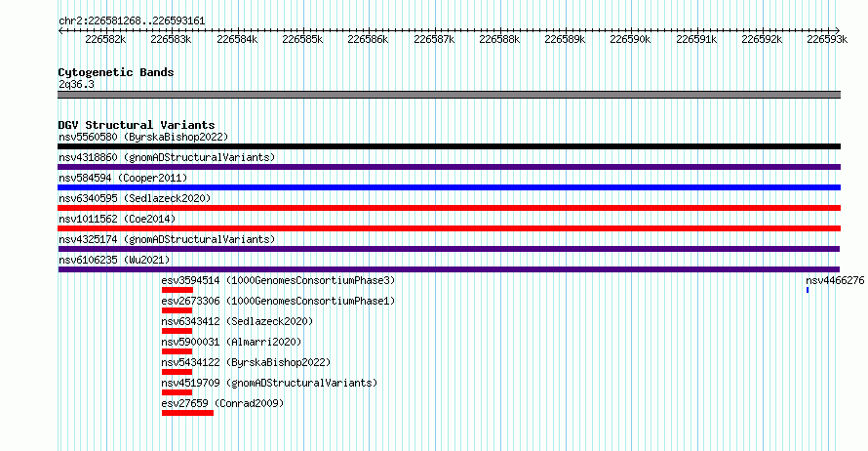This screenshot has width=868, height=451.
Task: Open the nsv1011562 (Coe2014) label
Action: 117,219
